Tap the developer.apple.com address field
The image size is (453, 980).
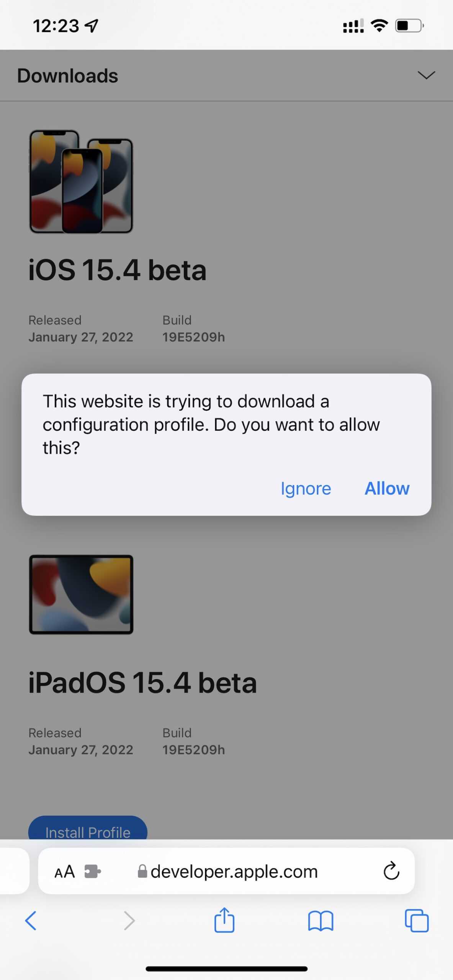(x=234, y=872)
